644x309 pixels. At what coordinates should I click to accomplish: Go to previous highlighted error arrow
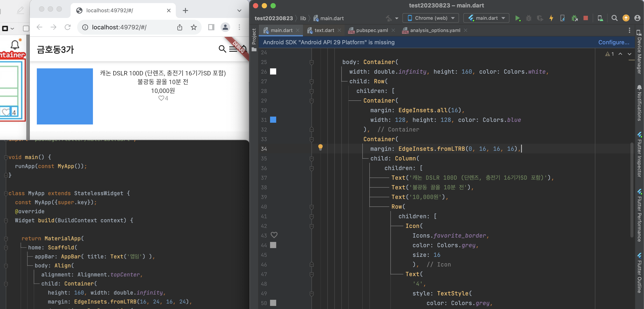pos(620,54)
